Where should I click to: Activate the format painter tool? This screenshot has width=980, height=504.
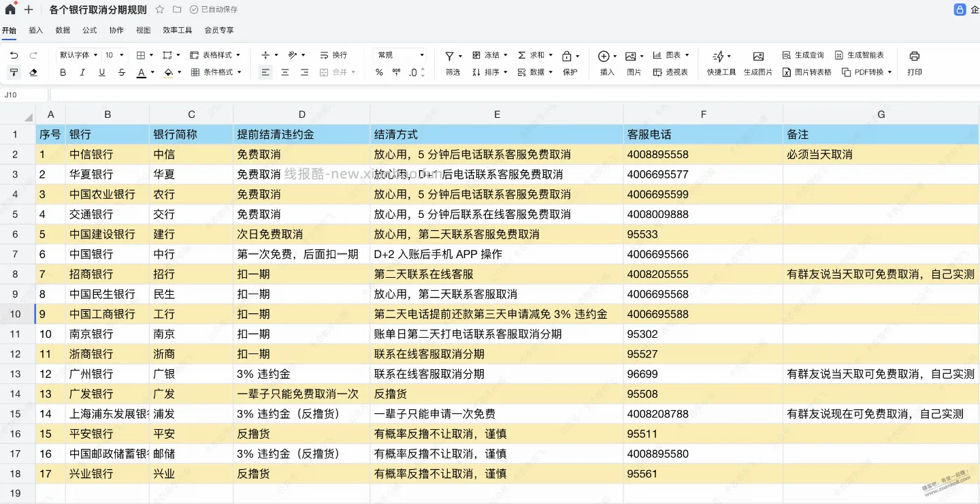[14, 72]
